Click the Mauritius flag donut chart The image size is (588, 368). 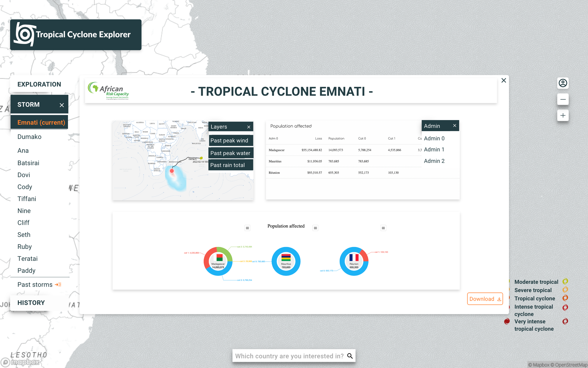[286, 261]
